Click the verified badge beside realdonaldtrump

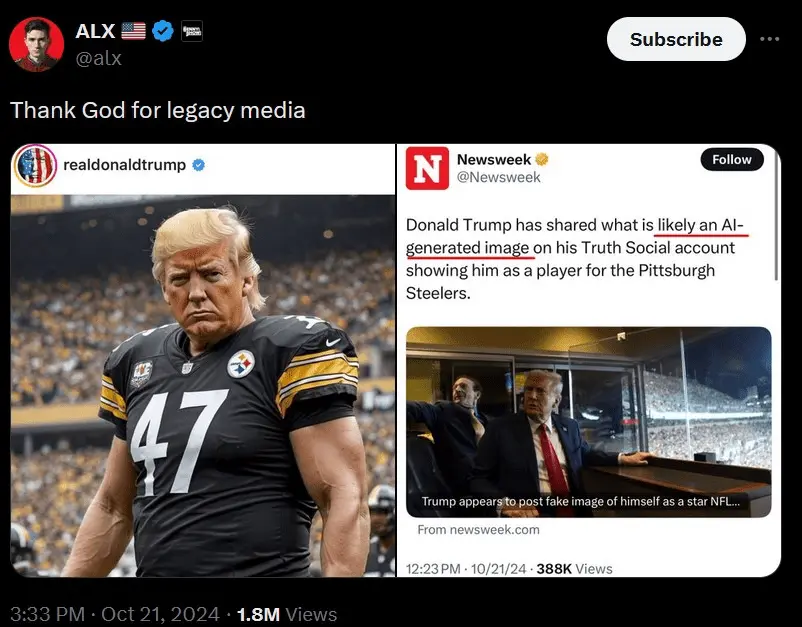click(x=199, y=165)
